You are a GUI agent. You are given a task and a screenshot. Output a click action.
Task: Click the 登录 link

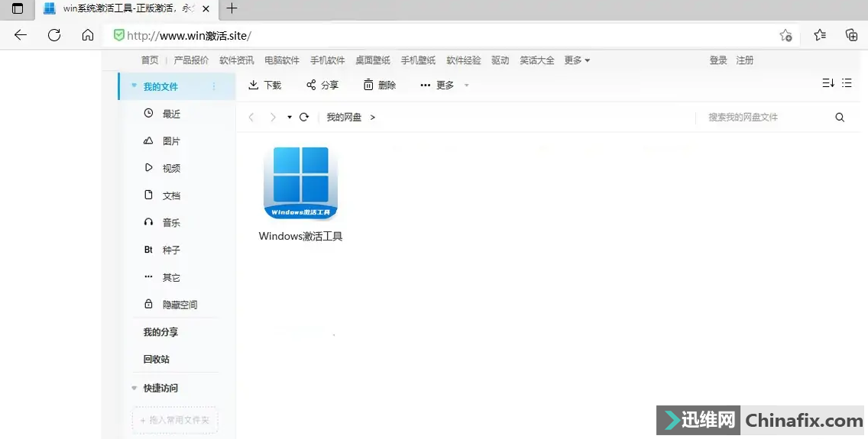pyautogui.click(x=718, y=60)
